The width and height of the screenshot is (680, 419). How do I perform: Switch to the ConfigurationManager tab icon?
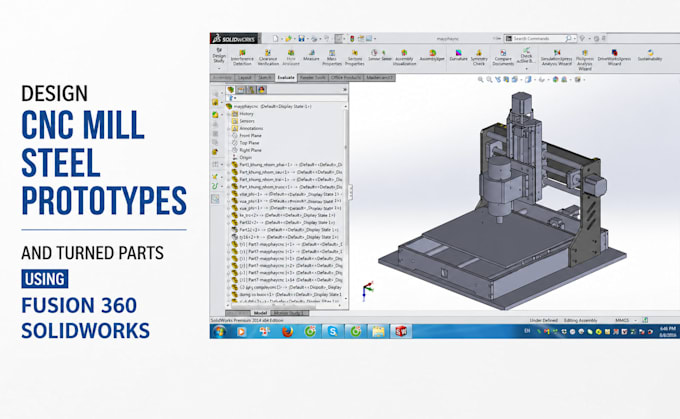point(252,90)
